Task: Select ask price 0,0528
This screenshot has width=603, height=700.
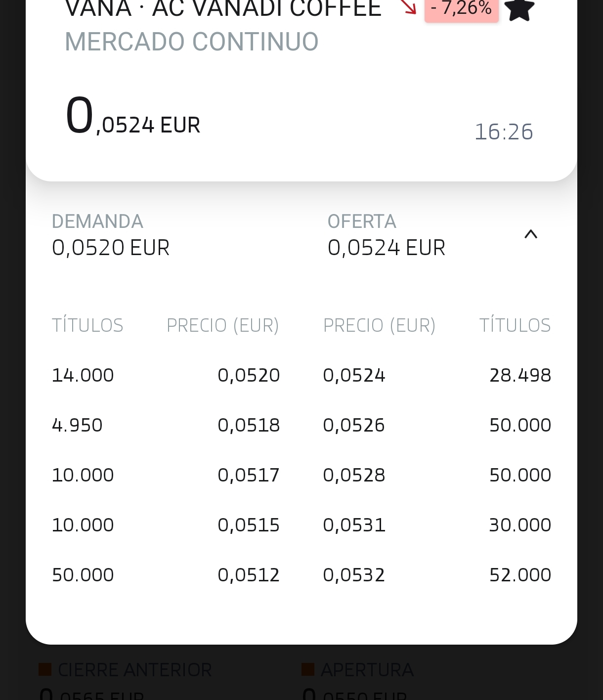Action: pyautogui.click(x=354, y=475)
